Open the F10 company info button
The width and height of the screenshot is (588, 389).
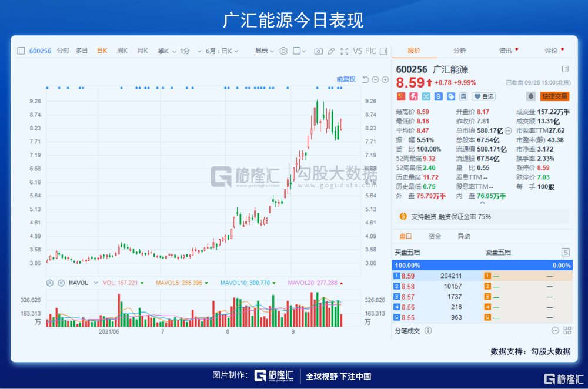pyautogui.click(x=370, y=51)
